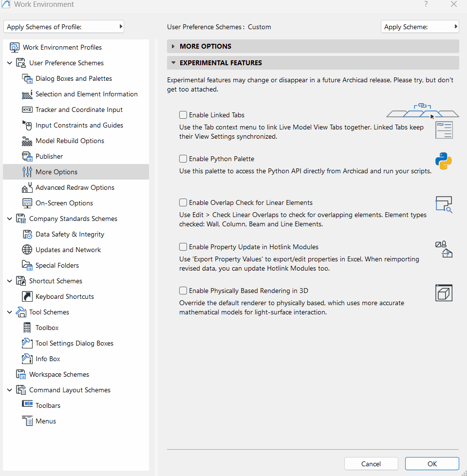
Task: Enable Linked Tabs checkbox
Action: click(x=183, y=115)
